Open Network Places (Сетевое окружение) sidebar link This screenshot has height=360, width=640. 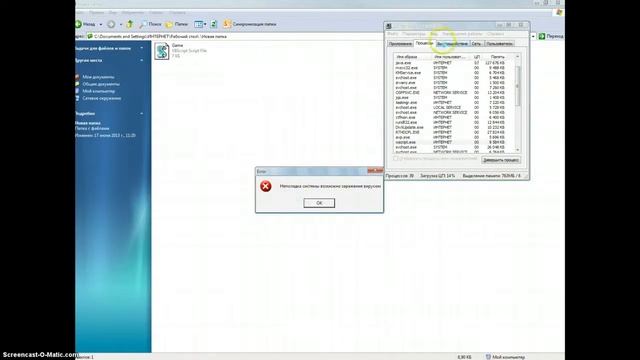pos(102,98)
